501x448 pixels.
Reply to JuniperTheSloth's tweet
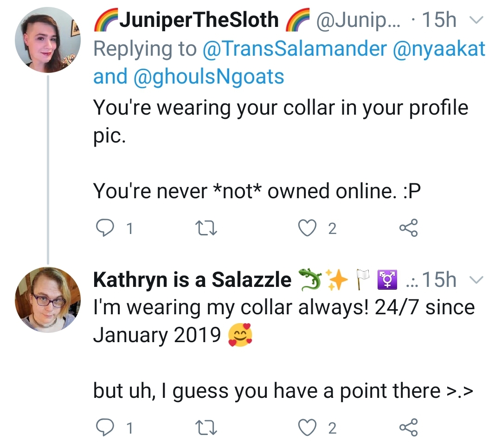[105, 227]
